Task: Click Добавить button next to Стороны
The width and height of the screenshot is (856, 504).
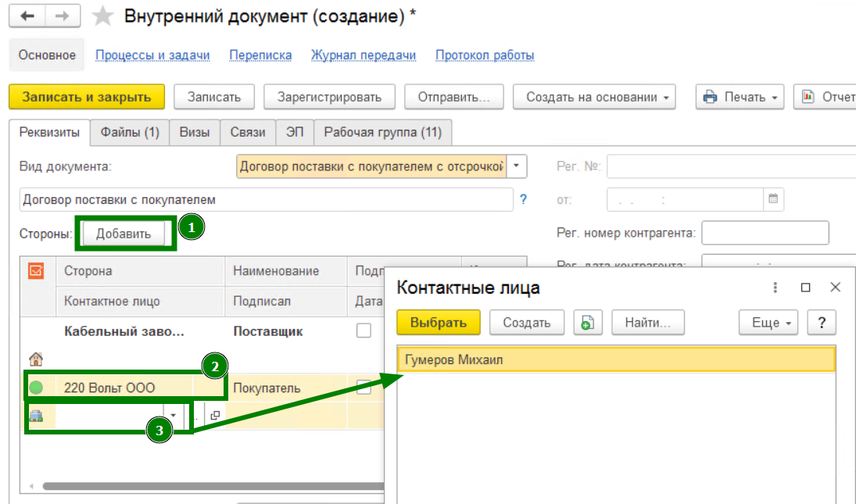Action: coord(124,234)
